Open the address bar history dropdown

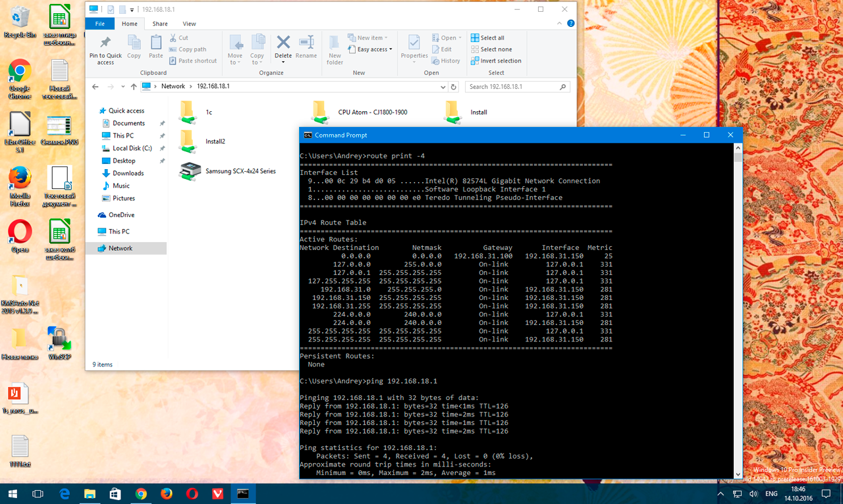[x=443, y=87]
